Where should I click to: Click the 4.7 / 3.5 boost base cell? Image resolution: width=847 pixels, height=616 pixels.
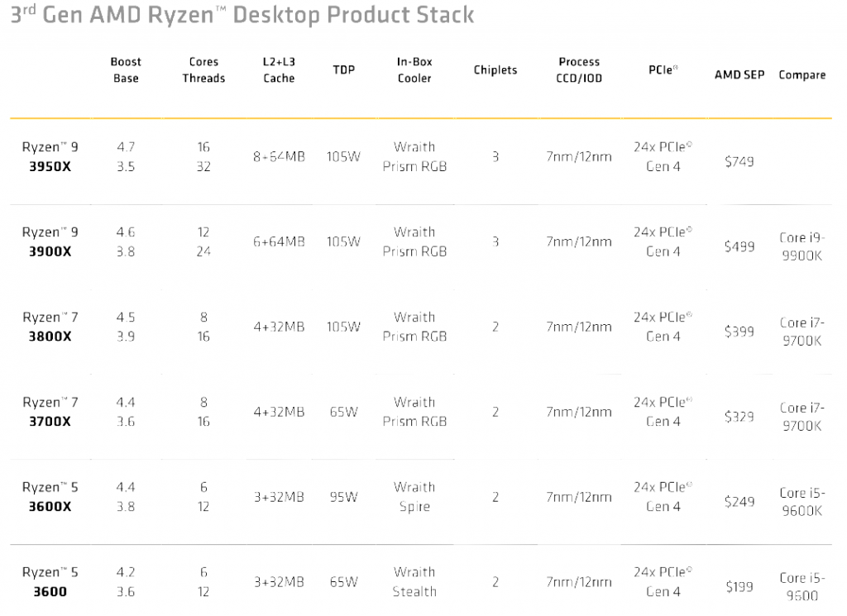(x=126, y=156)
